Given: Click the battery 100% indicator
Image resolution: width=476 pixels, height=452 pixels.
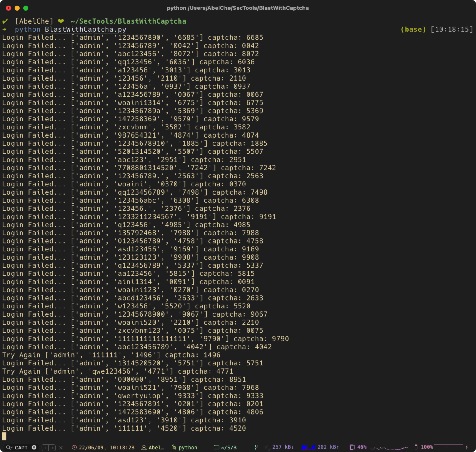Looking at the screenshot, I should click(424, 447).
